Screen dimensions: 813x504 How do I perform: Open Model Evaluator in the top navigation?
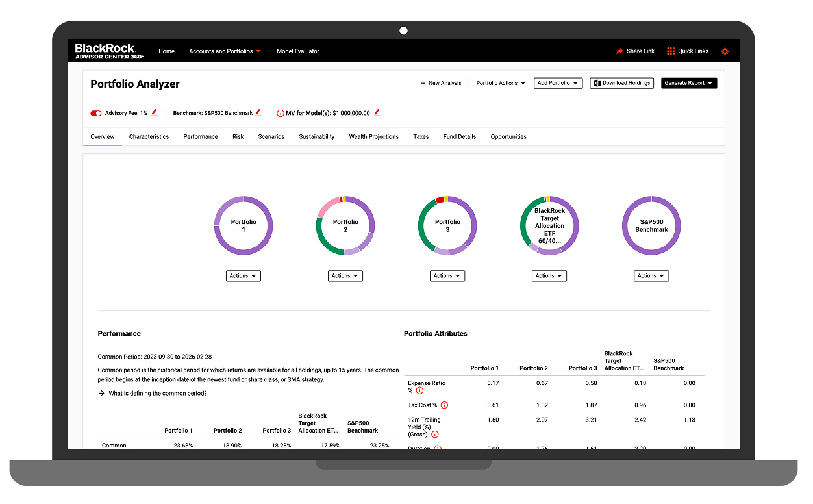pyautogui.click(x=298, y=51)
